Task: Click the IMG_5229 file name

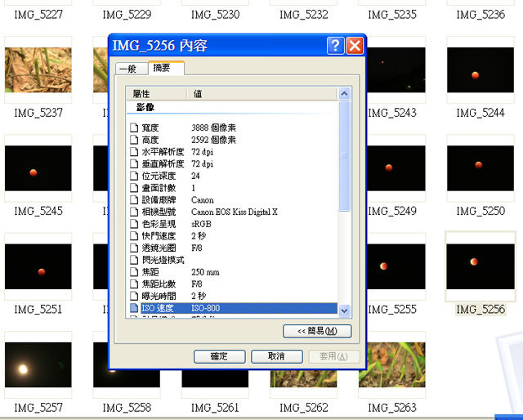Action: [127, 15]
